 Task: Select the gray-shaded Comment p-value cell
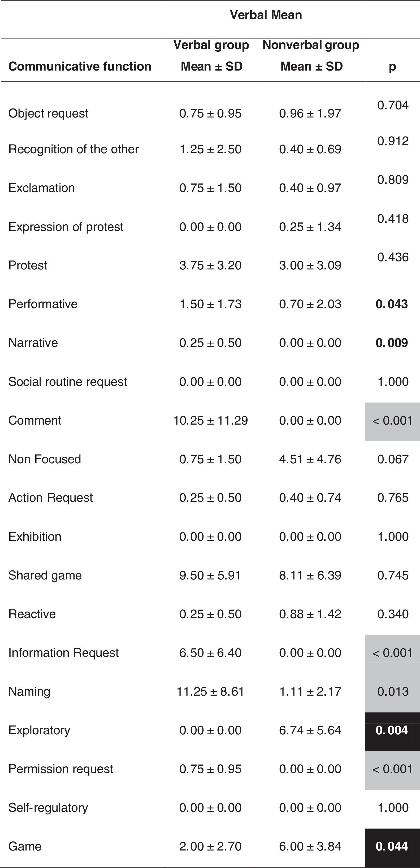tap(392, 421)
